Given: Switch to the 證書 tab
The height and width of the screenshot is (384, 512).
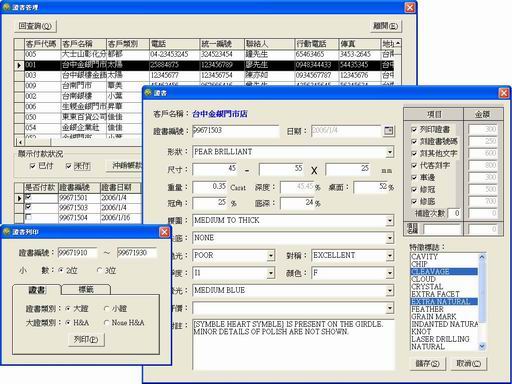Looking at the screenshot, I should click(x=37, y=290).
